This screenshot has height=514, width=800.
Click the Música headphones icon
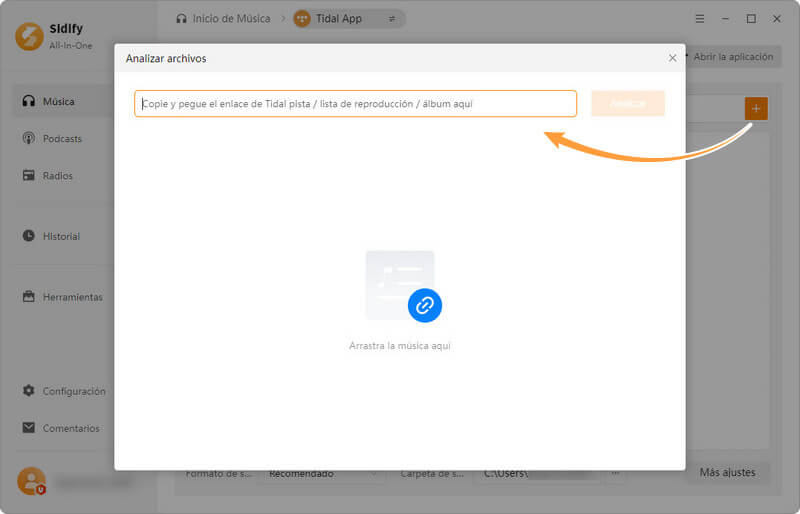click(29, 101)
